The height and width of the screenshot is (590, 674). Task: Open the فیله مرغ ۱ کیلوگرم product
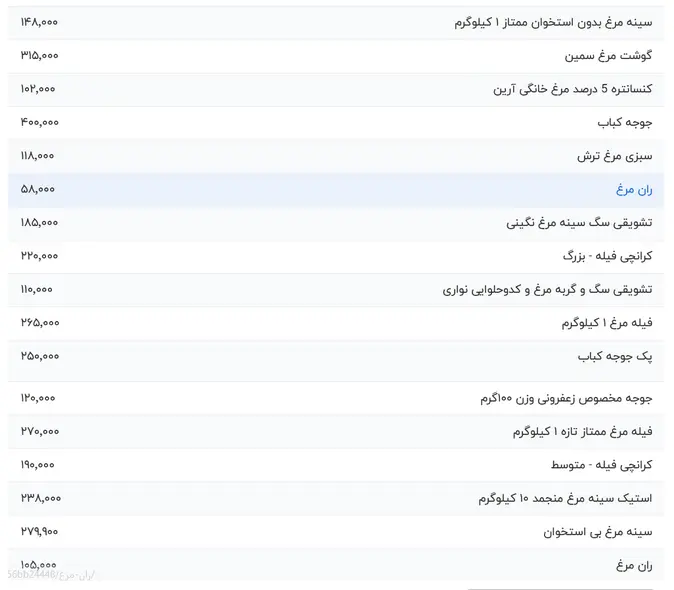point(607,323)
